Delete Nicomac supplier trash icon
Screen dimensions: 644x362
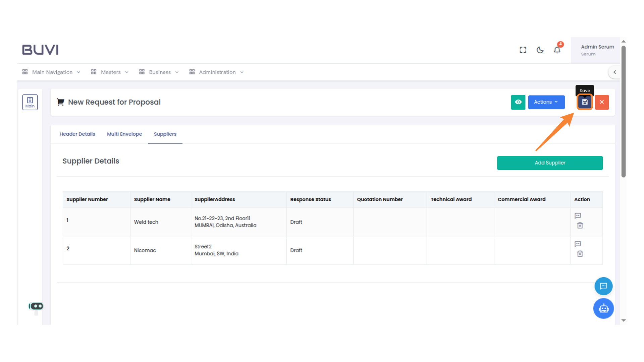[580, 254]
